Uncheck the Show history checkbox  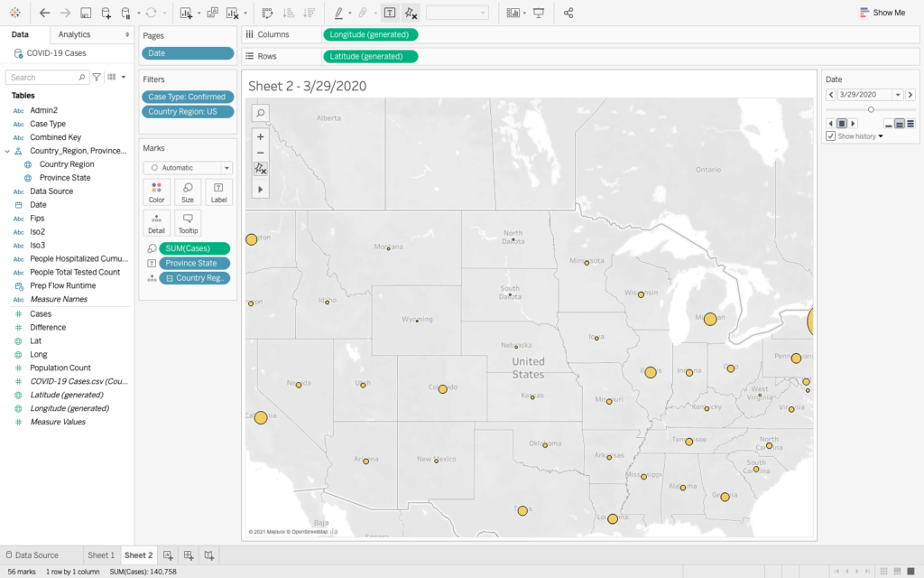(x=831, y=136)
